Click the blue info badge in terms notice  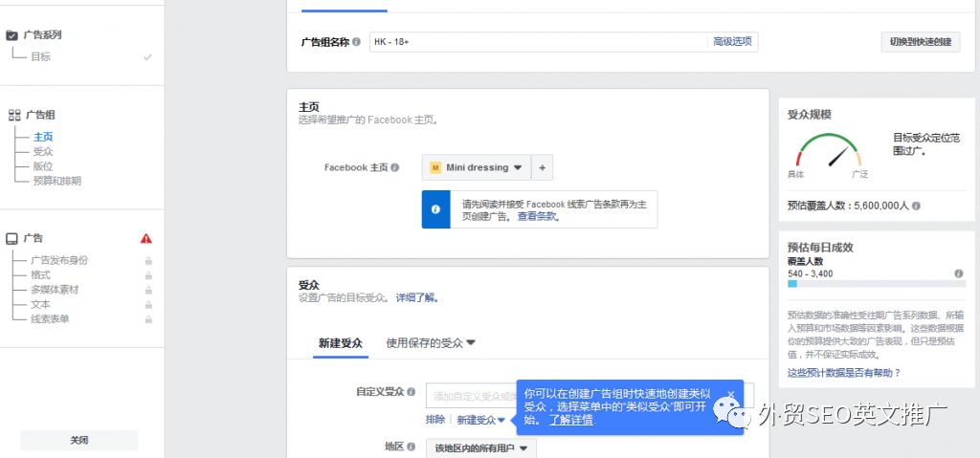(435, 209)
